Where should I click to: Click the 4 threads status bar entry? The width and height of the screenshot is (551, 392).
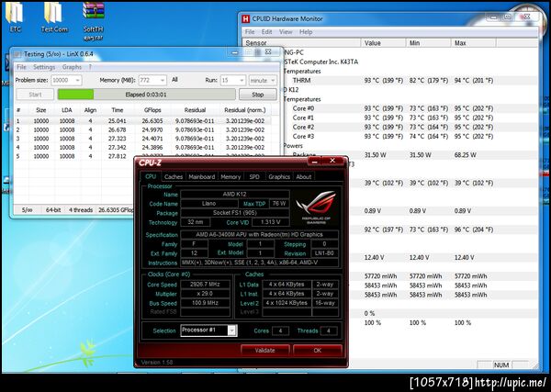click(81, 209)
